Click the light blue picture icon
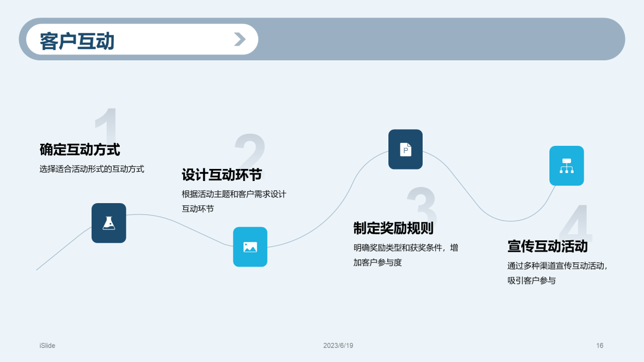 tap(250, 247)
